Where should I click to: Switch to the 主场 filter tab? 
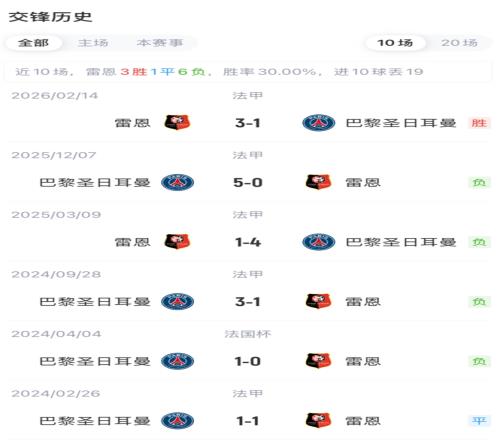click(93, 43)
